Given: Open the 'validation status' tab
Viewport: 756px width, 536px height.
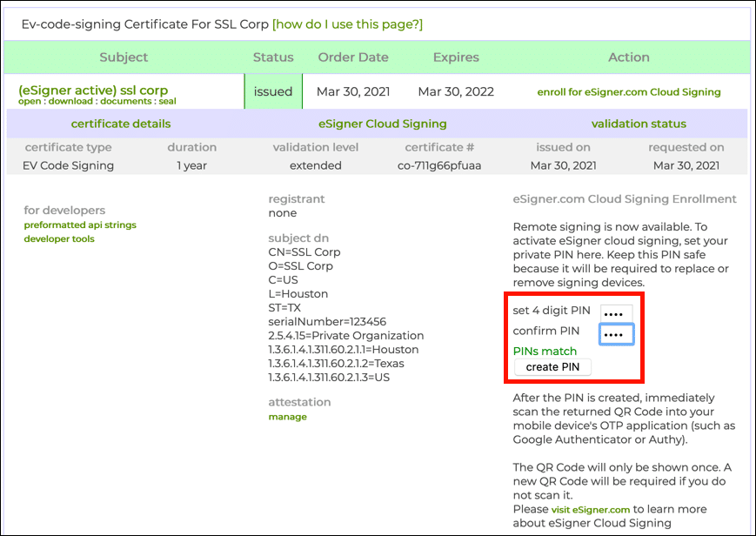Looking at the screenshot, I should [639, 124].
